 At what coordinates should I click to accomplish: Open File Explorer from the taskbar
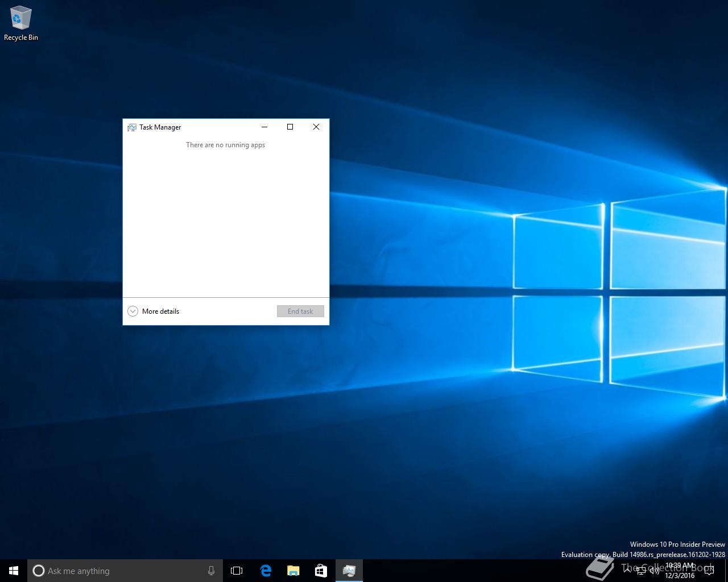(x=293, y=571)
